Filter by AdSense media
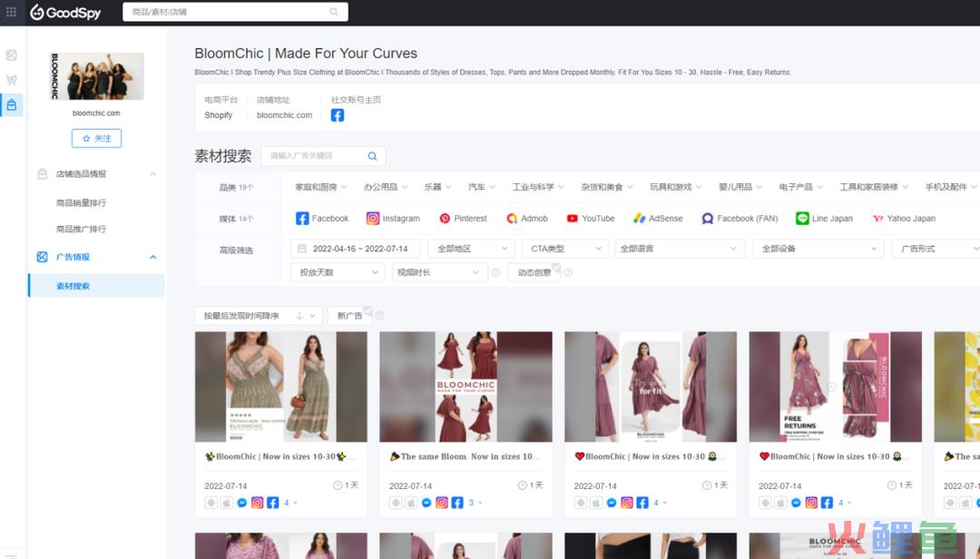Viewport: 980px width, 559px height. 658,218
